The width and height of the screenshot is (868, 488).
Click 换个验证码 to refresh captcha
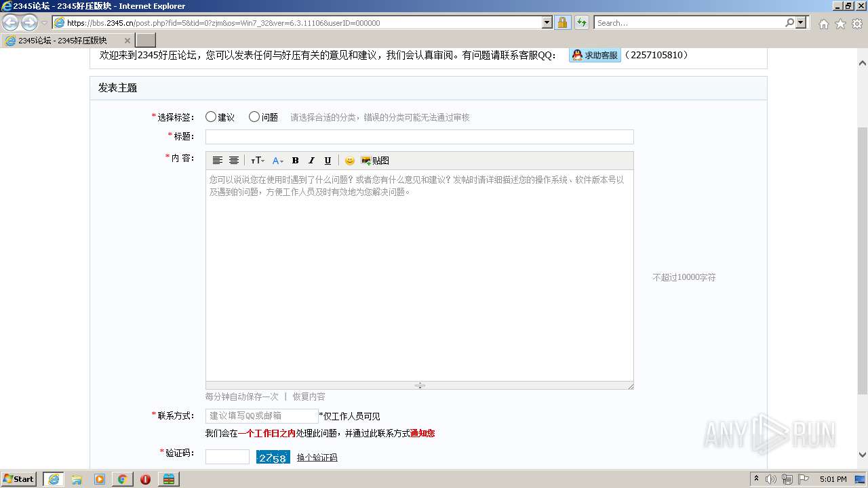[x=317, y=457]
